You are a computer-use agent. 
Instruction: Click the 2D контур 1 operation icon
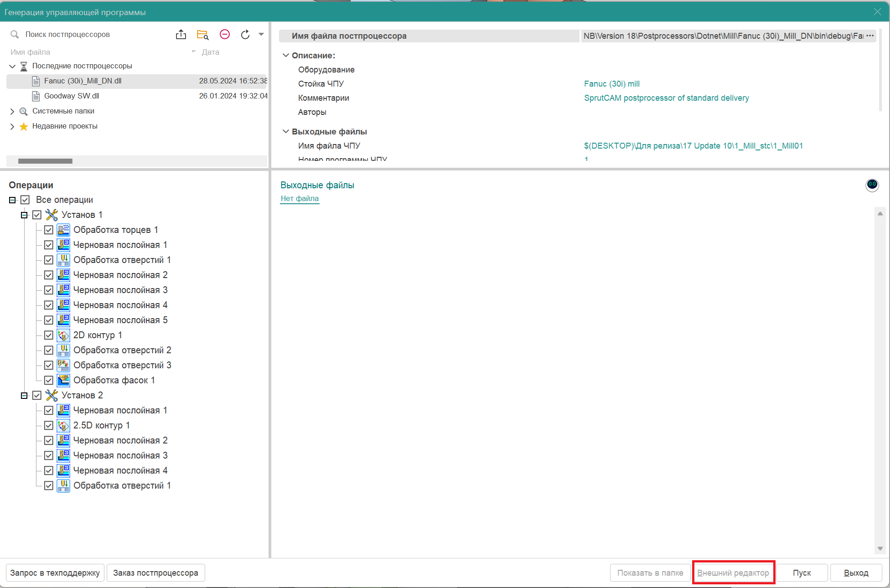click(63, 335)
